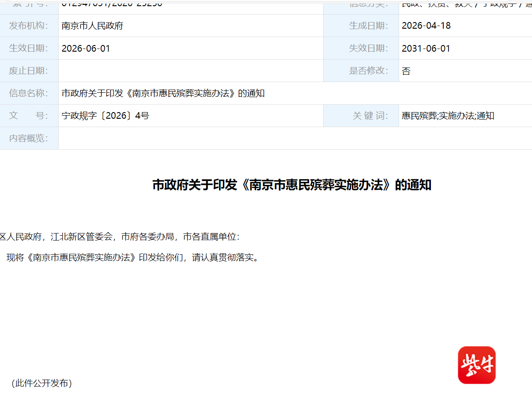The height and width of the screenshot is (399, 532).
Task: Click the red 紫牛 logo icon
Action: point(476,365)
